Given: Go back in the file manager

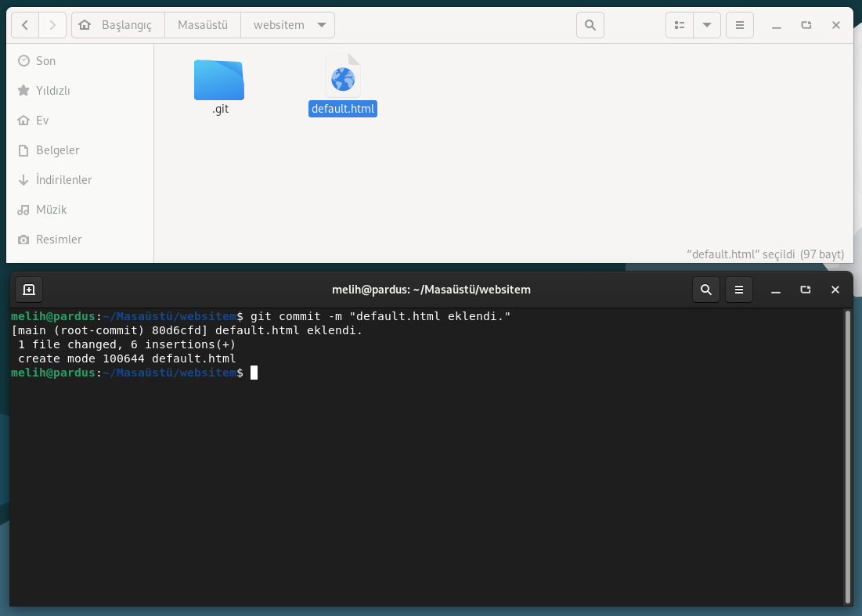Looking at the screenshot, I should tap(25, 25).
